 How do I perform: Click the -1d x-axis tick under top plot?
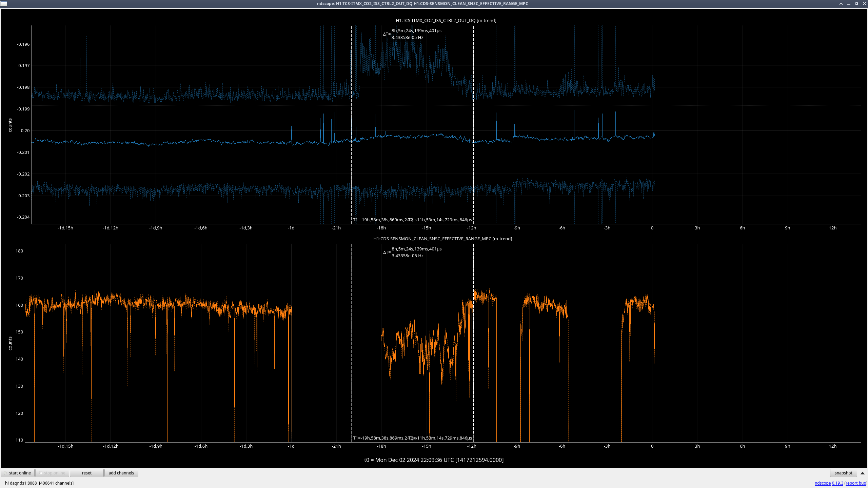[291, 228]
